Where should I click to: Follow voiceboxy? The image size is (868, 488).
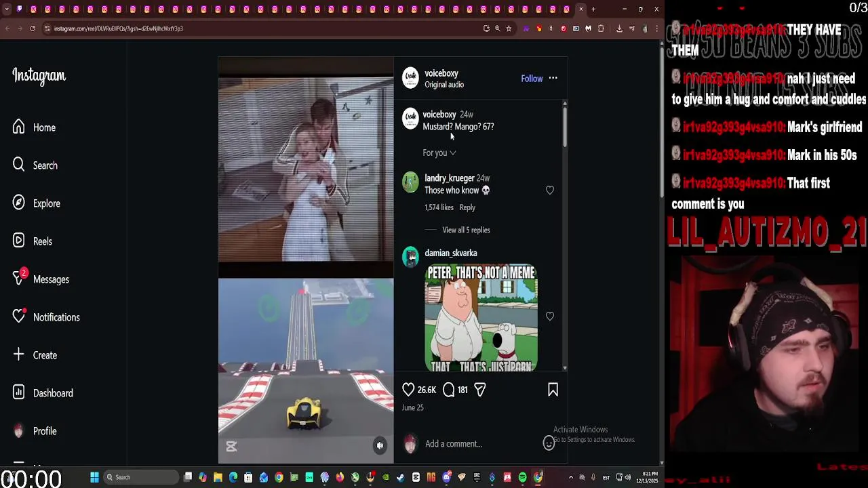[x=532, y=79]
